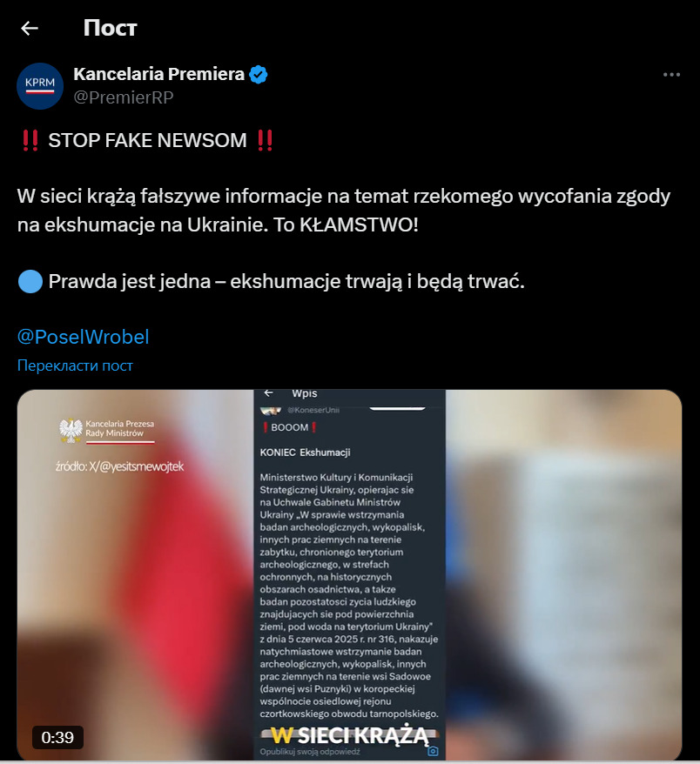Click the @KoneserUnii handle in the video
Image resolution: width=700 pixels, height=764 pixels.
[313, 410]
